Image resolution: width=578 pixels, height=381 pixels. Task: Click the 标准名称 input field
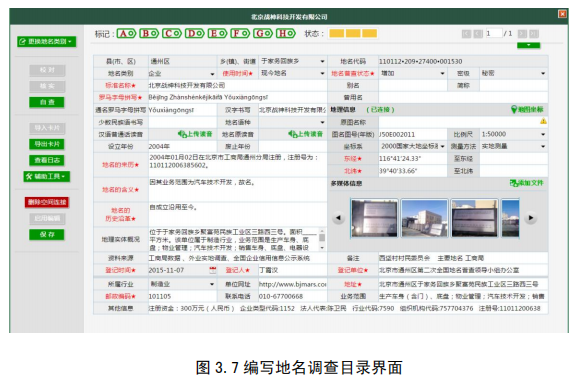[237, 85]
